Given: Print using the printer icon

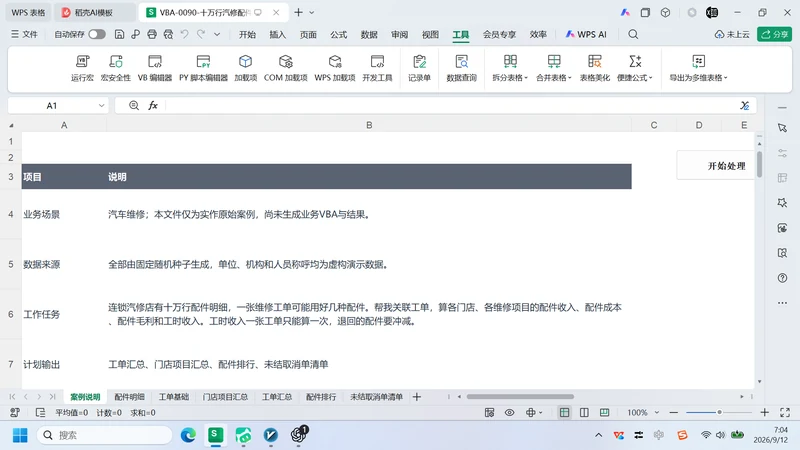Looking at the screenshot, I should [152, 34].
